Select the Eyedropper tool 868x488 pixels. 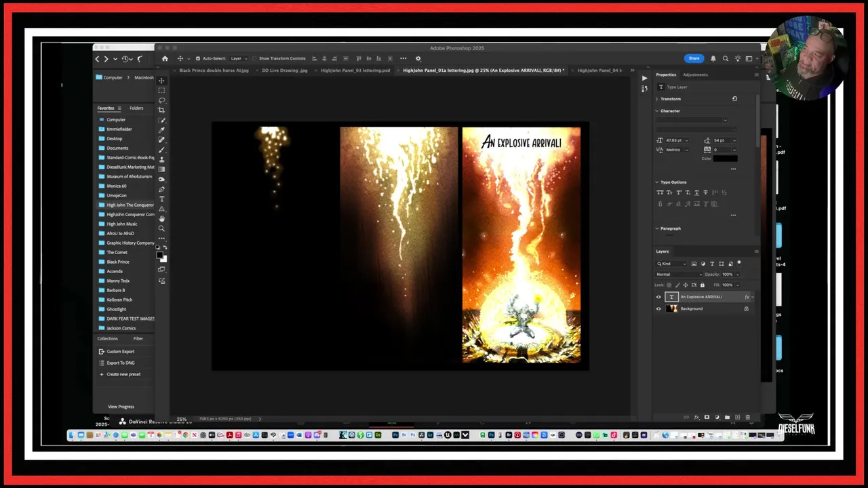tap(161, 131)
